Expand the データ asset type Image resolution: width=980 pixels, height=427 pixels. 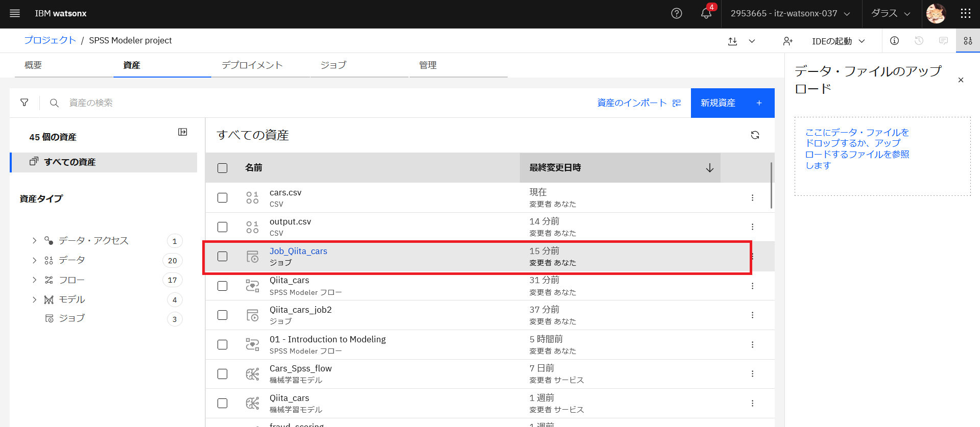click(34, 260)
